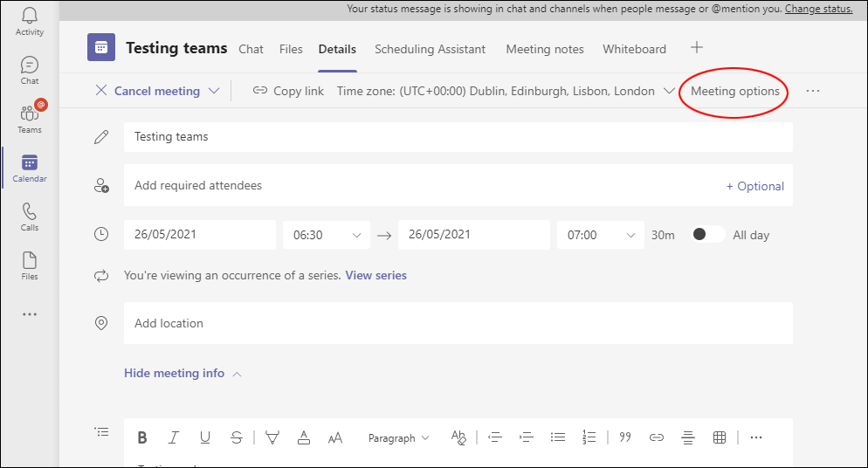Click the Bold formatting icon
The width and height of the screenshot is (868, 468).
(x=142, y=437)
